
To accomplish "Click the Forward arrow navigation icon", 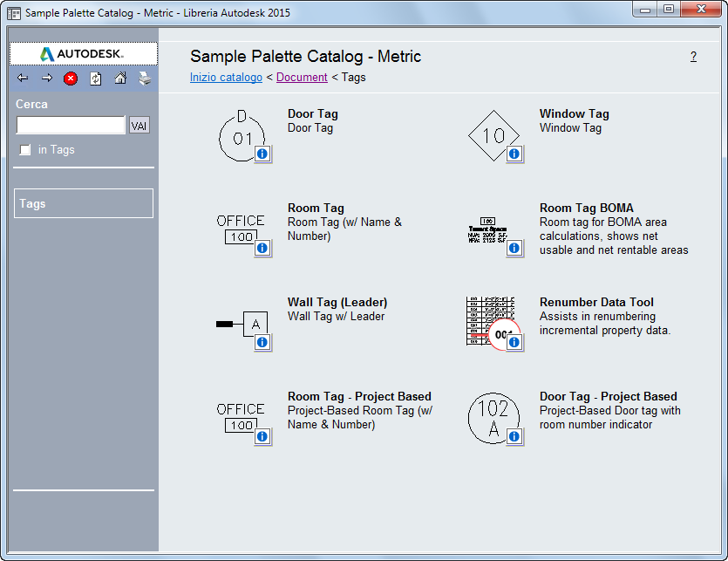I will pyautogui.click(x=47, y=78).
